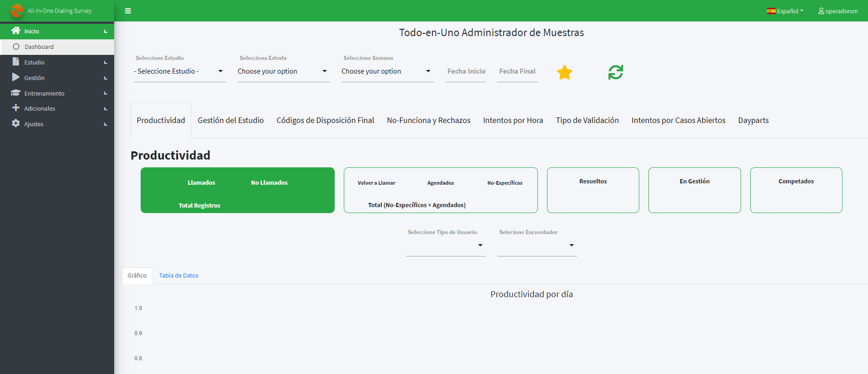Click the No Llamados label

click(269, 182)
